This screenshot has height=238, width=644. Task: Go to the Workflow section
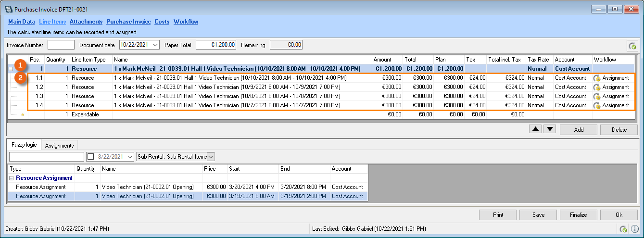(186, 22)
